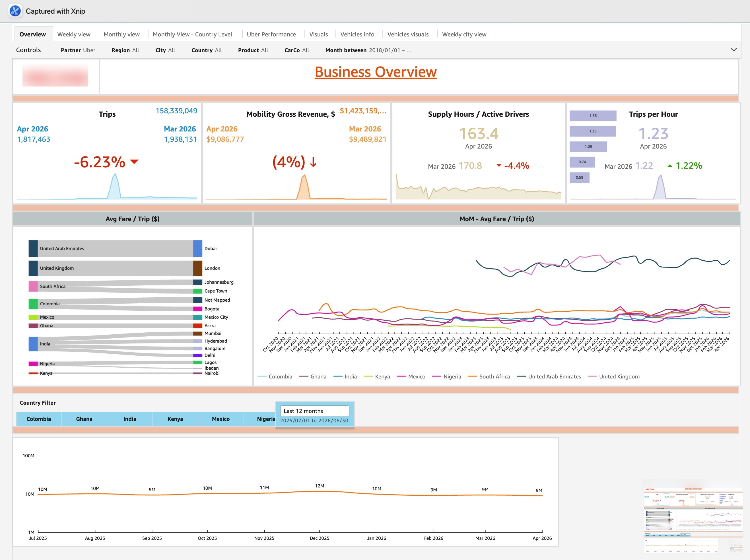Viewport: 750px width, 560px height.
Task: Click the United Kingdom Sankey node
Action: pos(33,268)
